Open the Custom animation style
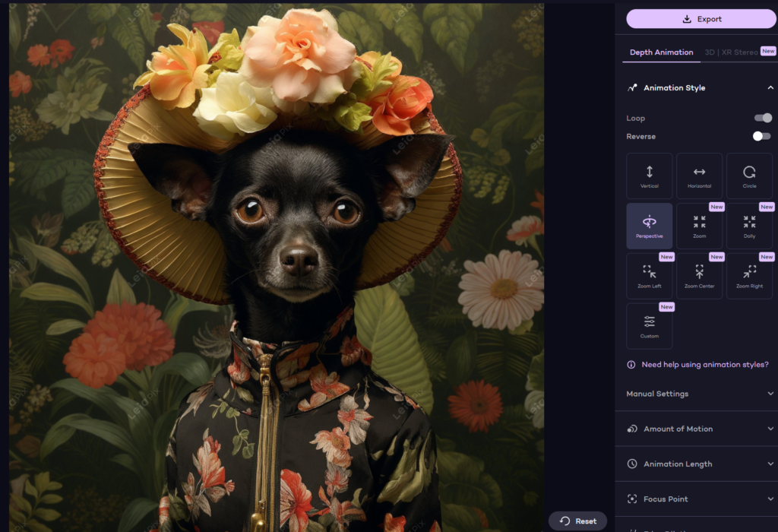 pos(649,326)
